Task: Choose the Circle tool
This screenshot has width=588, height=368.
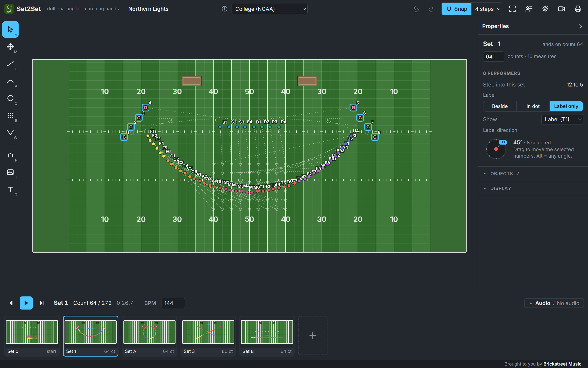Action: click(10, 98)
